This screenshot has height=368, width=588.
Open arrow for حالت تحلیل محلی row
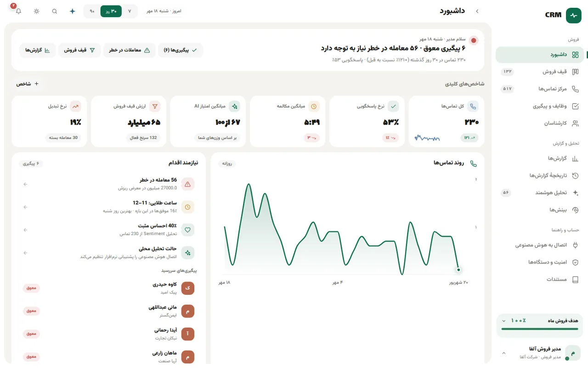tap(26, 253)
